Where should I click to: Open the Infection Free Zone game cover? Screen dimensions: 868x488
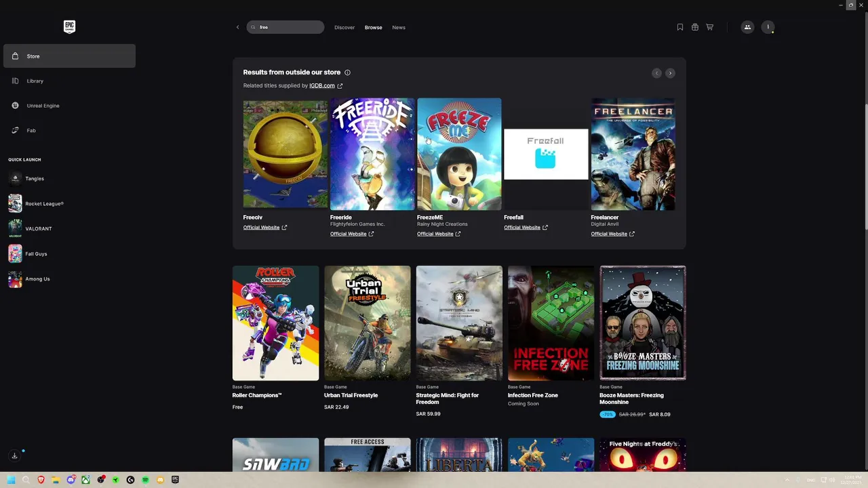point(551,323)
